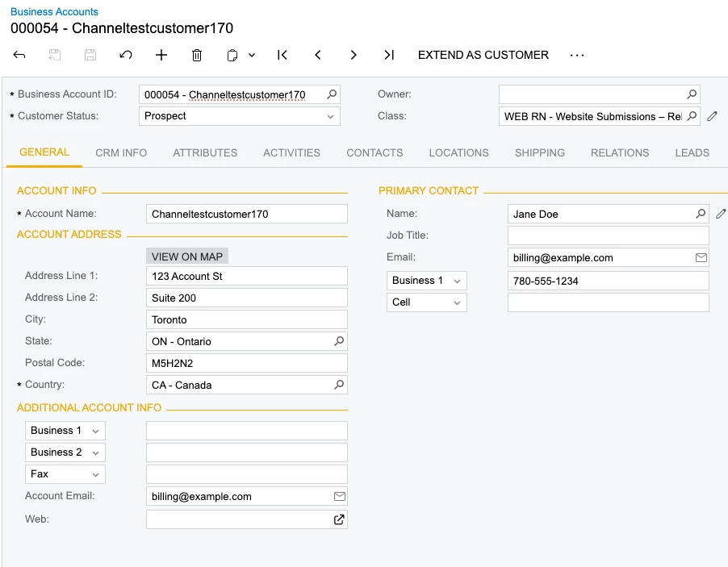Click Primary Contact Name lookup magnifier
Screen dimensions: 728x567
pos(701,214)
